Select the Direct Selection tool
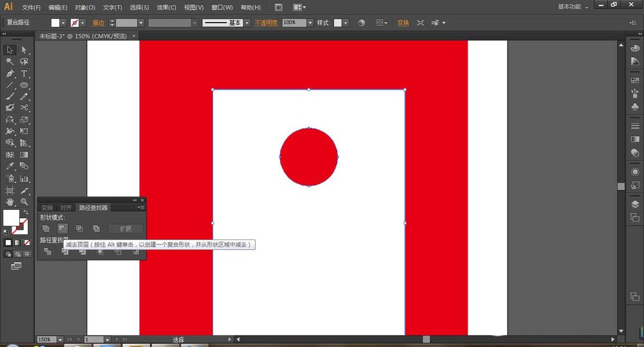Viewport: 644px width, 347px height. click(x=24, y=50)
